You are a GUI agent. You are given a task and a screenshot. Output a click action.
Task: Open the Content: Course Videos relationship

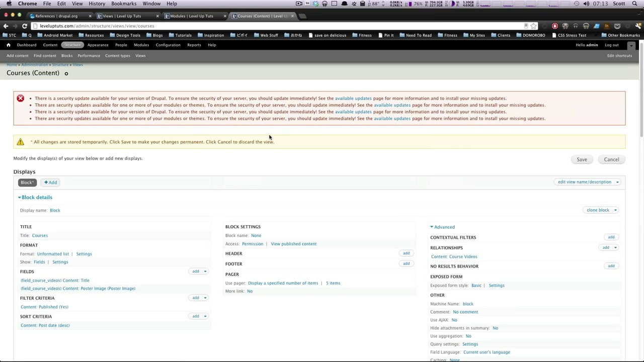point(454,256)
